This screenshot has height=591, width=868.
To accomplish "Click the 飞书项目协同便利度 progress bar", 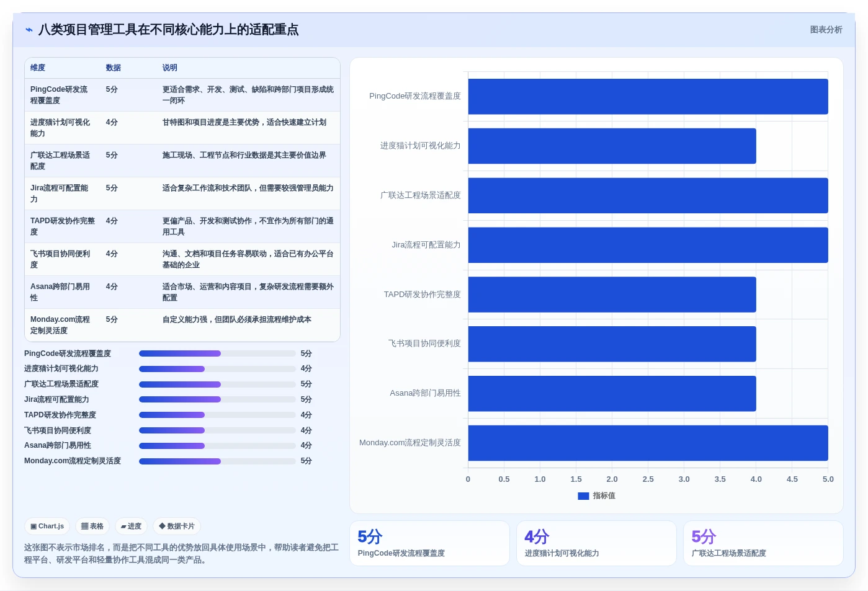I will [x=217, y=430].
